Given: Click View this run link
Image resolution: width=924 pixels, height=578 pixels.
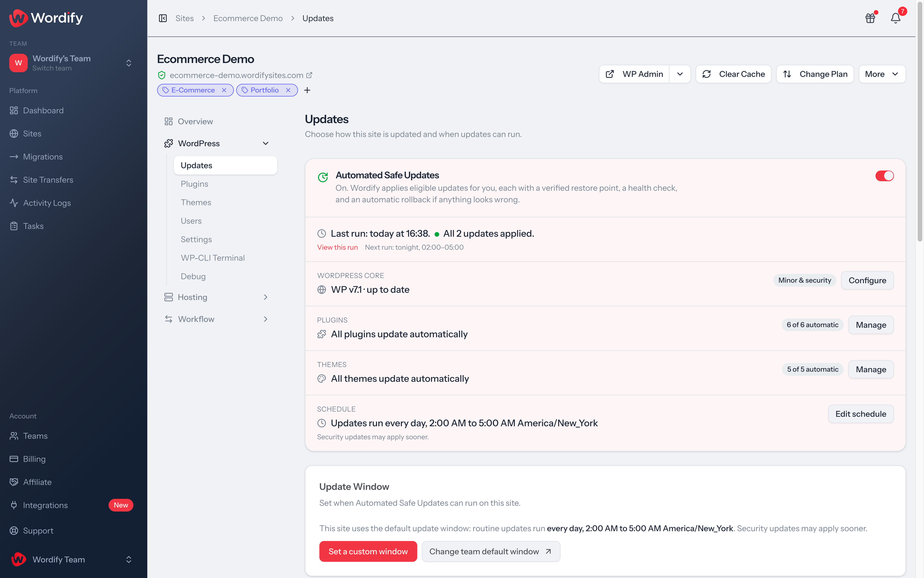Looking at the screenshot, I should click(x=338, y=247).
